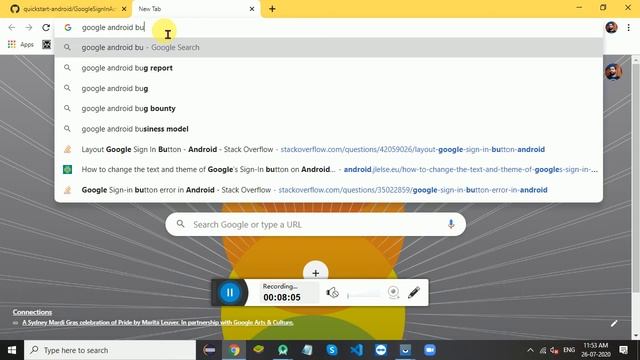Screen dimensions: 640x360
Task: Select 'google android bug bounty' suggestion
Action: 329,109
